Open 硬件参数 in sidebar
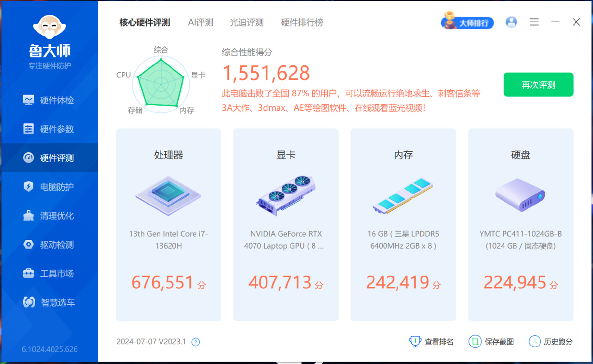593x364 pixels. point(49,129)
